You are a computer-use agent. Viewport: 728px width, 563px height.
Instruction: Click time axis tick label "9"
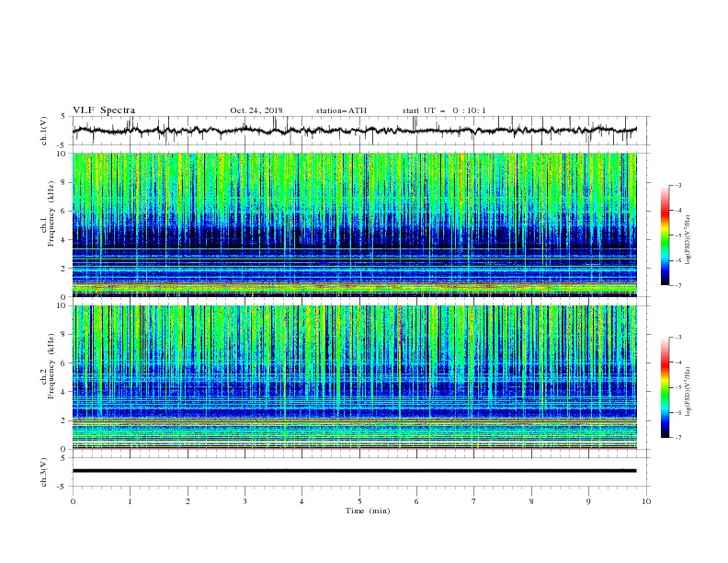coord(588,501)
